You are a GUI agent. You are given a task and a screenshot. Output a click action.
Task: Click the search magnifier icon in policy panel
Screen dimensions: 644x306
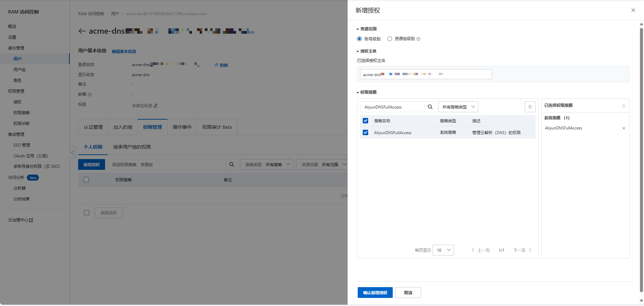(430, 107)
